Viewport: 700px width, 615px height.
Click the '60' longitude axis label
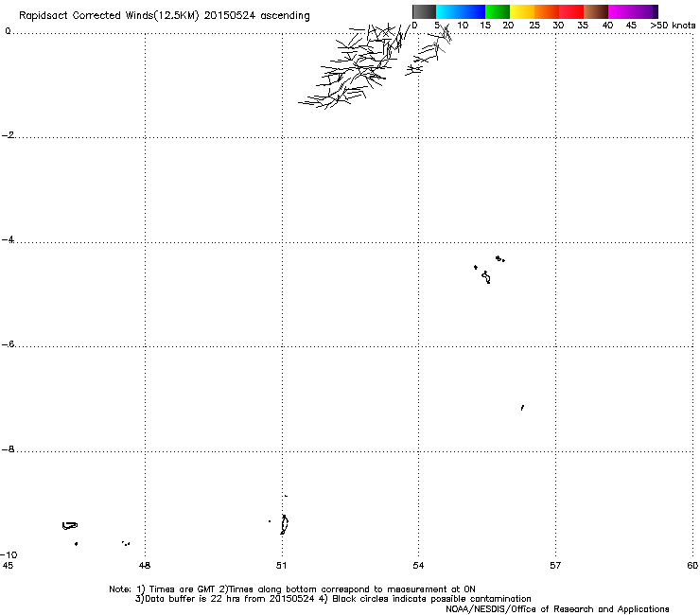(692, 566)
